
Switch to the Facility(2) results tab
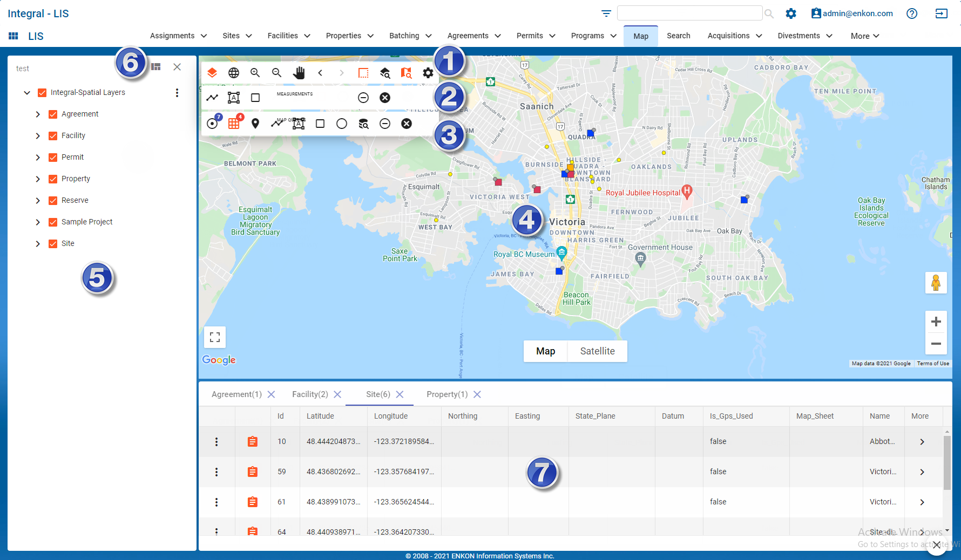point(310,394)
